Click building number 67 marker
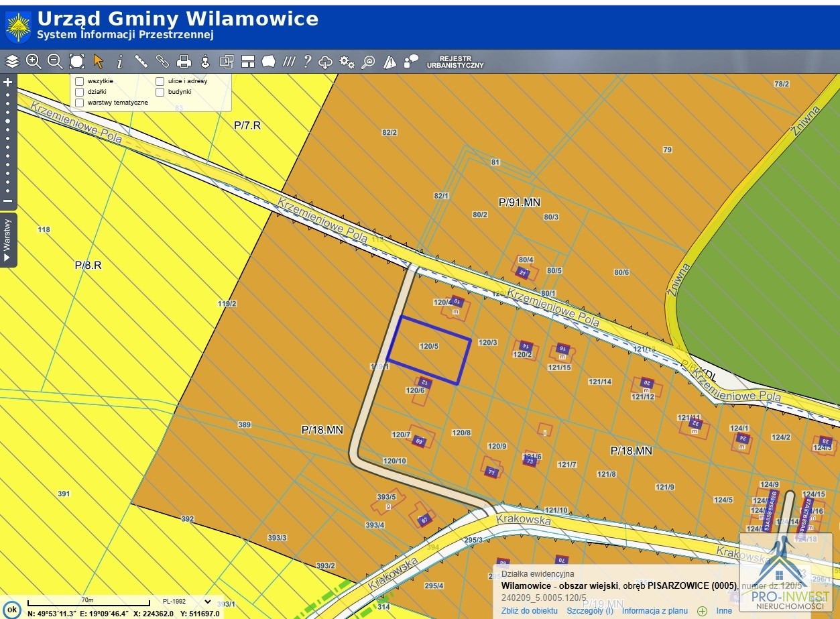 tap(424, 520)
